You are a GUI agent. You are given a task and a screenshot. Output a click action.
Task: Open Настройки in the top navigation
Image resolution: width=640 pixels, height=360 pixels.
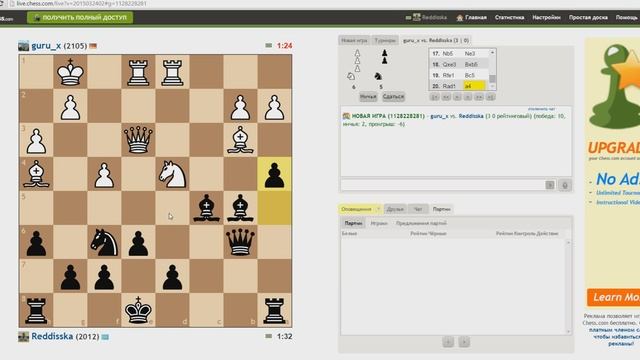pos(546,18)
